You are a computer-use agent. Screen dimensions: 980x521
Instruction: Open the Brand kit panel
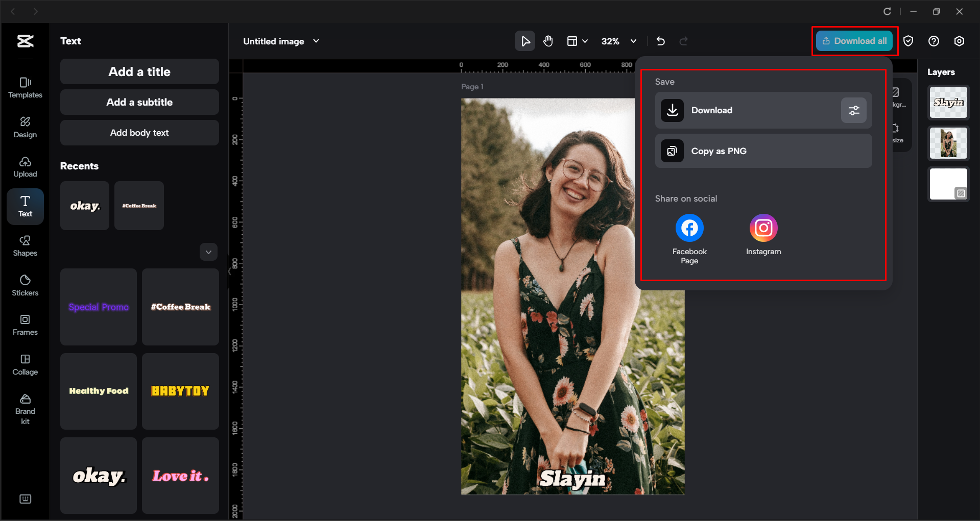(x=25, y=407)
